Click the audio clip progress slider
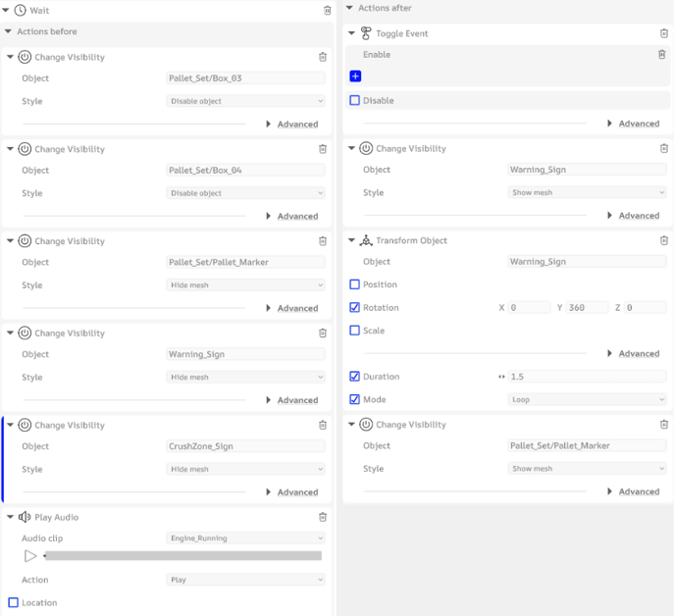The height and width of the screenshot is (616, 675). (x=183, y=556)
